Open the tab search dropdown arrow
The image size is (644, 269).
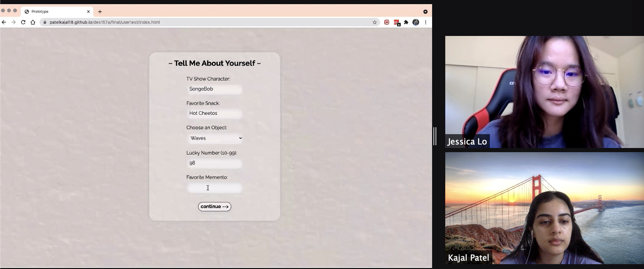tap(426, 12)
